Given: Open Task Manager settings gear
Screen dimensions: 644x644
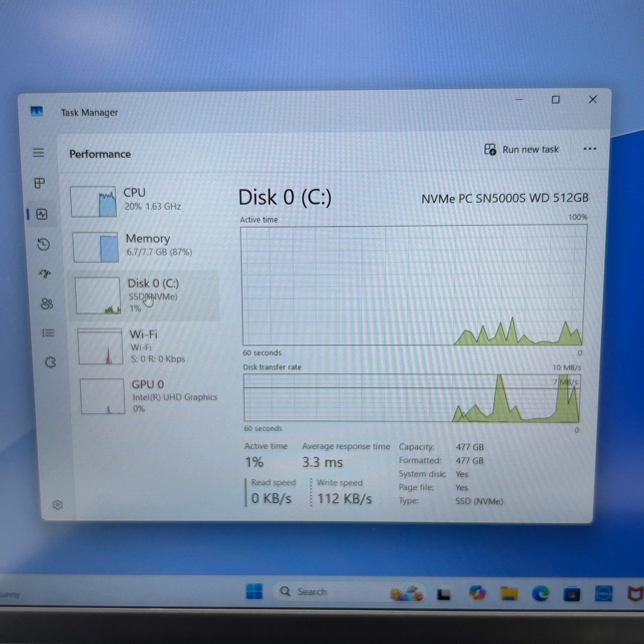Looking at the screenshot, I should coord(58,505).
